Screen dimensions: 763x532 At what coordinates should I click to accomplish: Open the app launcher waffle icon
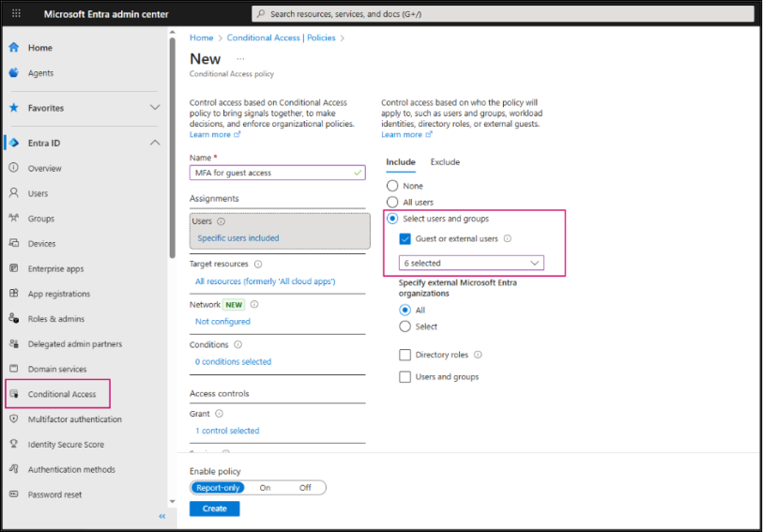pos(16,13)
